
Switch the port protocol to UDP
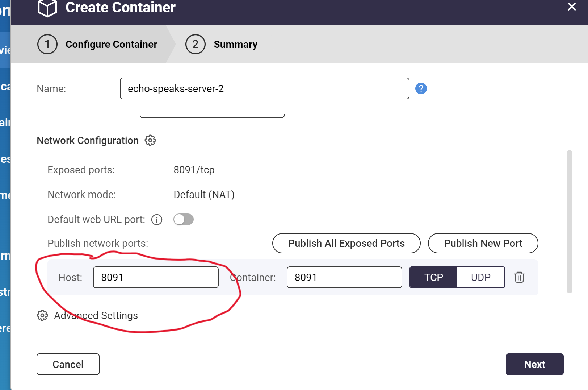pyautogui.click(x=480, y=277)
